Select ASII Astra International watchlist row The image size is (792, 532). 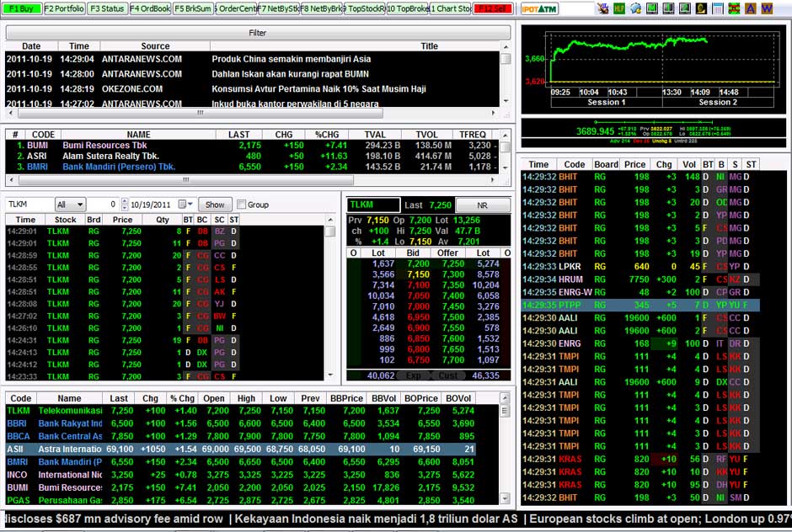[240, 449]
